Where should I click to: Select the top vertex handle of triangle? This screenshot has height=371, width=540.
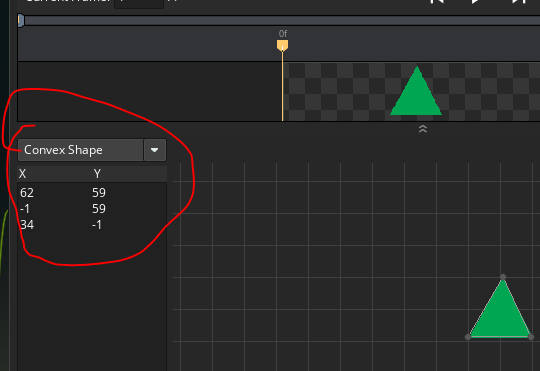[x=503, y=277]
